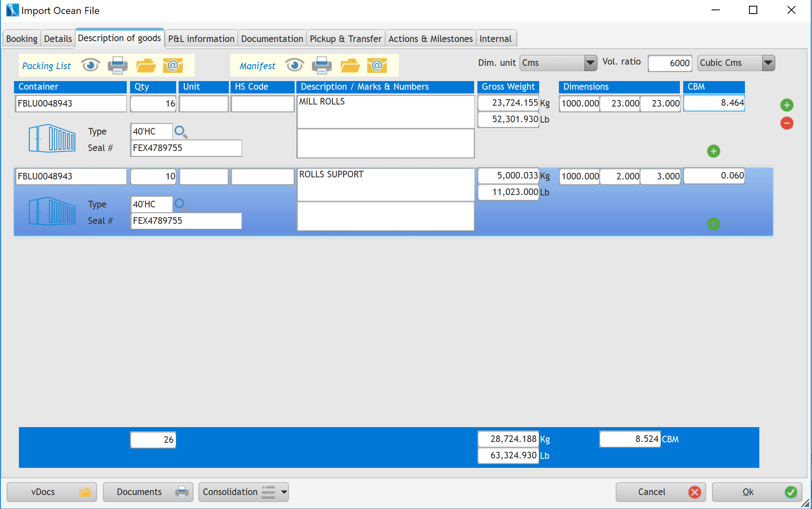Print the Manifest document
This screenshot has height=509, width=812.
click(321, 65)
